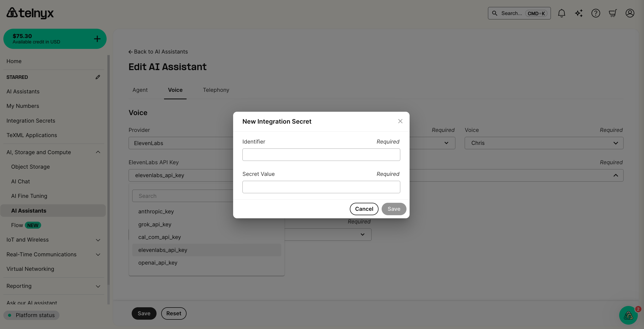Open help via the question mark icon

click(596, 13)
